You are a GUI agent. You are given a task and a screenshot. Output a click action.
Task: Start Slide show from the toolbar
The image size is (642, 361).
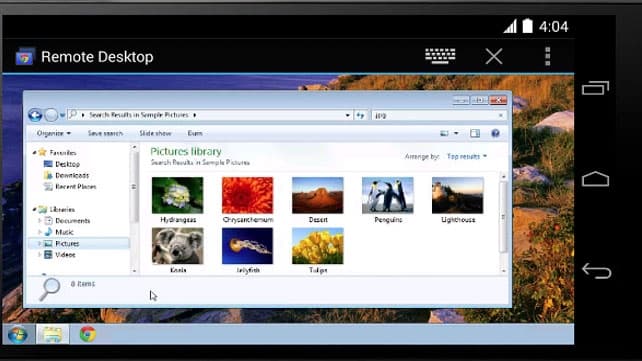pos(155,133)
